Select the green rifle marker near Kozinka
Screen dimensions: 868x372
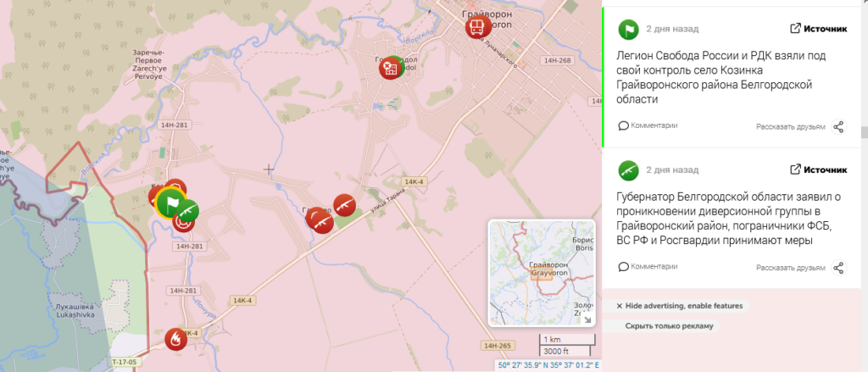point(188,210)
